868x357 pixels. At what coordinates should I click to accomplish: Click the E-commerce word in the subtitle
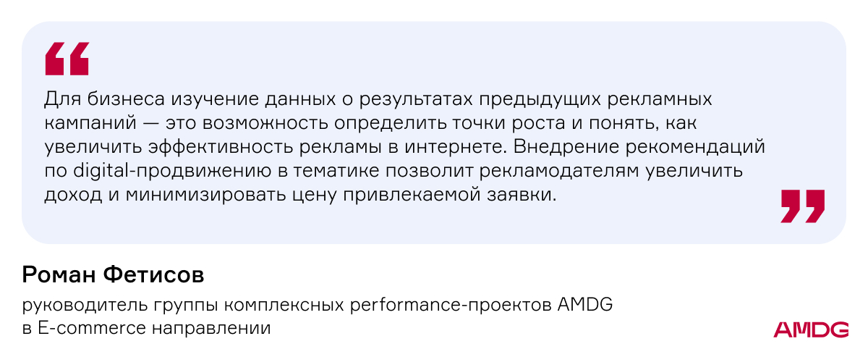point(90,327)
